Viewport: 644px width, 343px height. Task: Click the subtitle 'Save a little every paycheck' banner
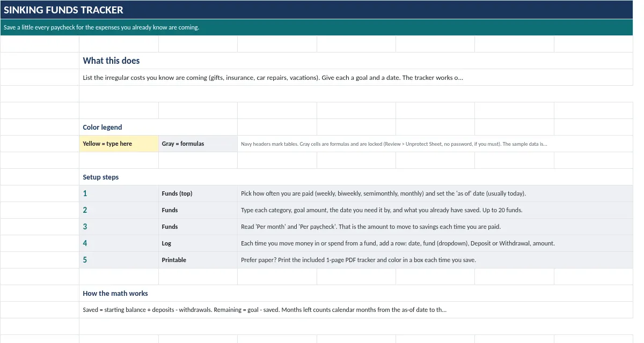point(317,27)
